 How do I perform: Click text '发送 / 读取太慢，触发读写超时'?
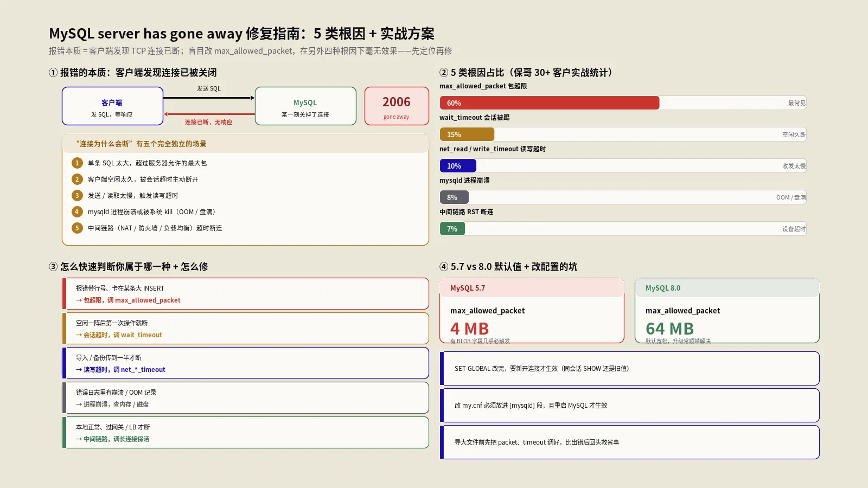point(133,195)
